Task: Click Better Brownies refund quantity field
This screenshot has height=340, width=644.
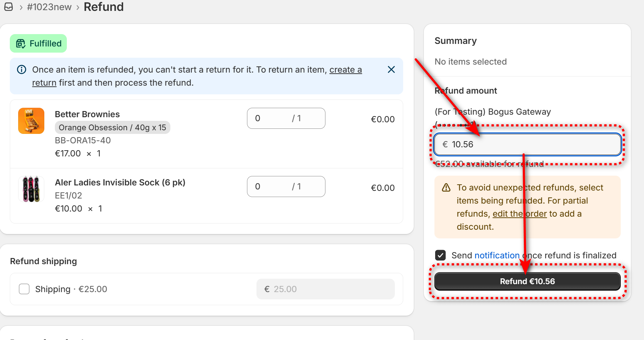Action: [x=272, y=118]
